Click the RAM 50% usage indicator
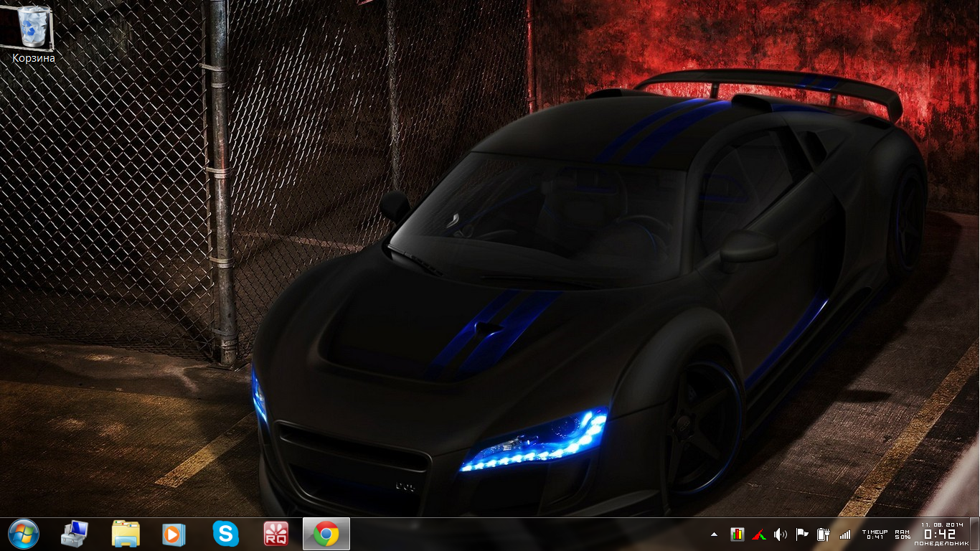 point(902,534)
